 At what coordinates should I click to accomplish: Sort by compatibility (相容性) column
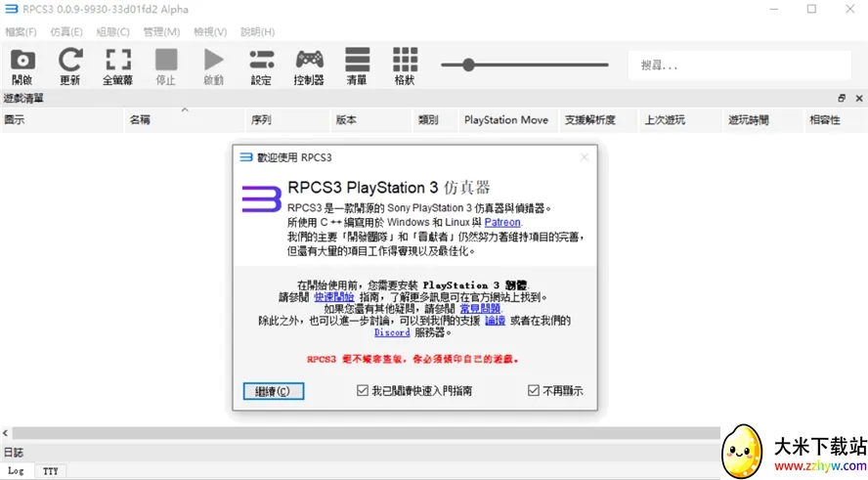(836, 119)
